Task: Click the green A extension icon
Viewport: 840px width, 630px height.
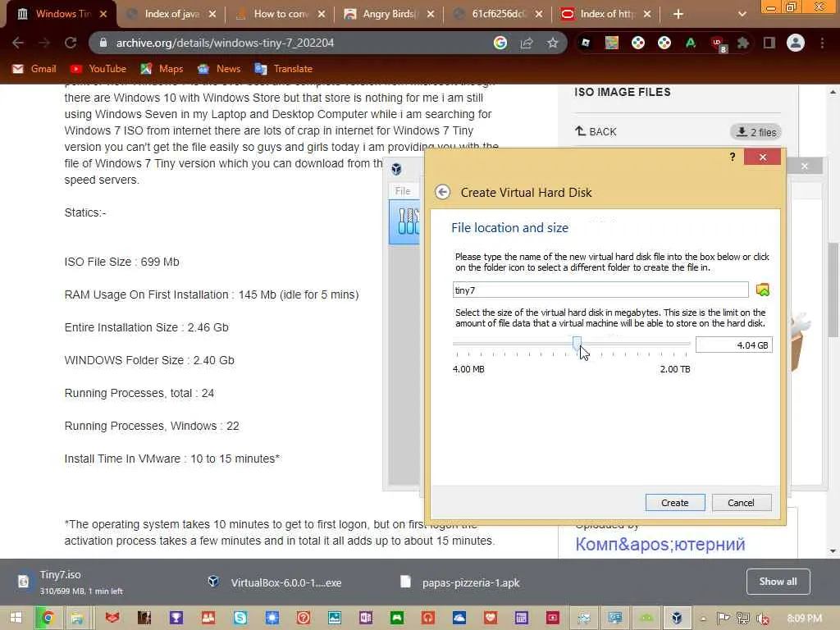Action: tap(691, 43)
